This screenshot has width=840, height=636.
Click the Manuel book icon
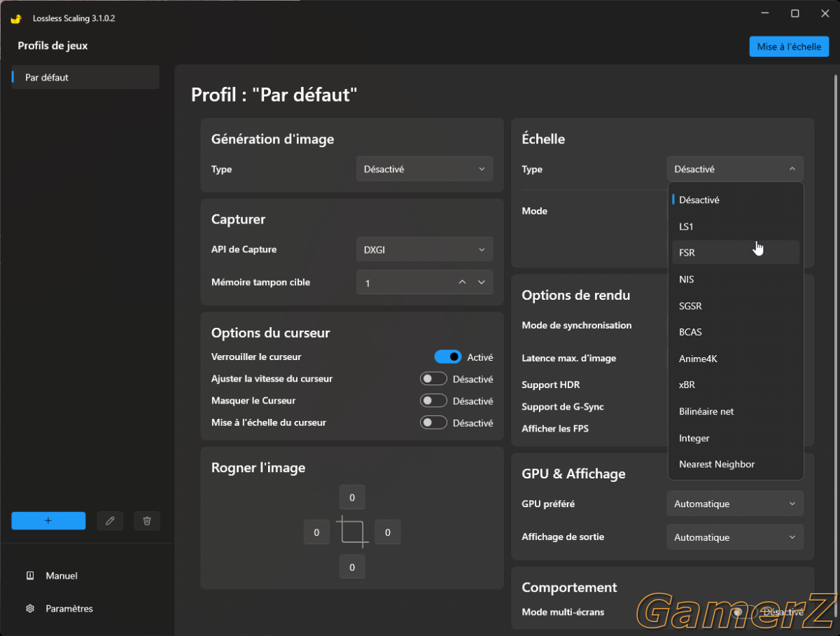point(30,576)
